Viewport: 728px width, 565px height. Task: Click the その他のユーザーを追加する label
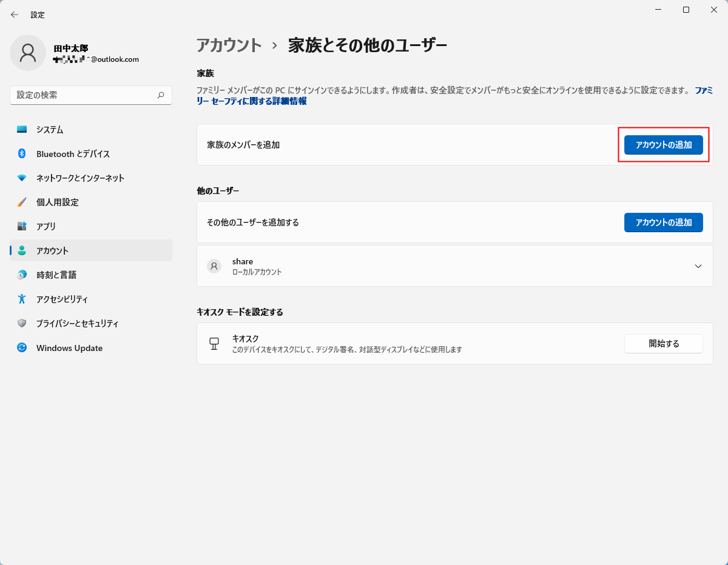pyautogui.click(x=253, y=222)
